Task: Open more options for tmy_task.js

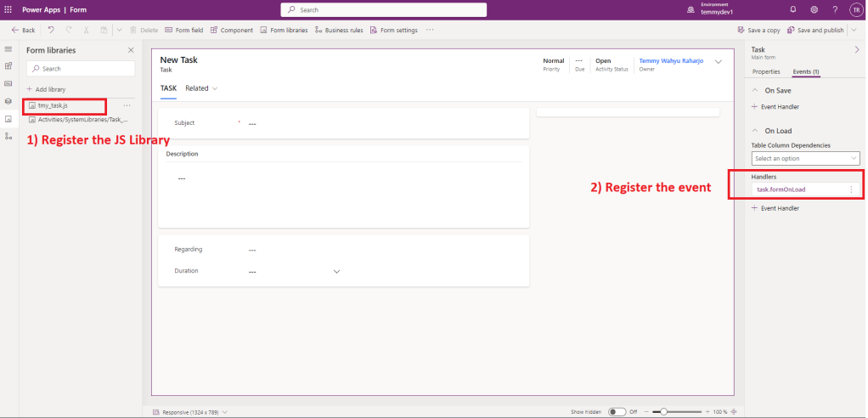Action: click(127, 105)
